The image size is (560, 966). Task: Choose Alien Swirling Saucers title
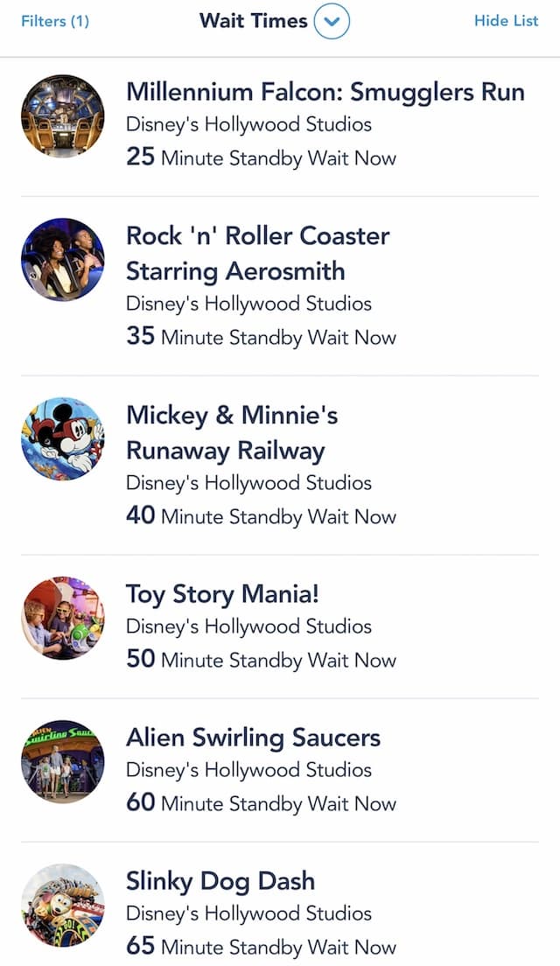point(253,738)
